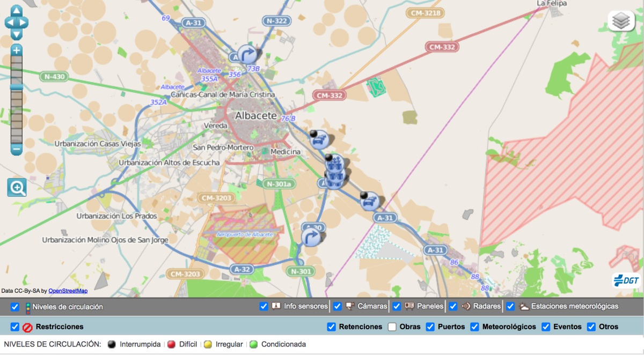The height and width of the screenshot is (355, 644).
Task: Disable the Niveles de circulación checkbox
Action: tap(15, 307)
